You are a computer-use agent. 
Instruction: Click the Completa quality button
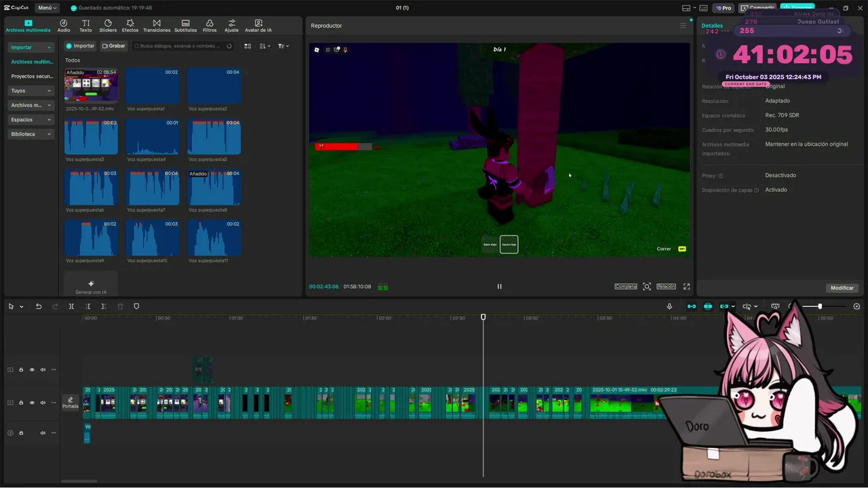coord(626,287)
